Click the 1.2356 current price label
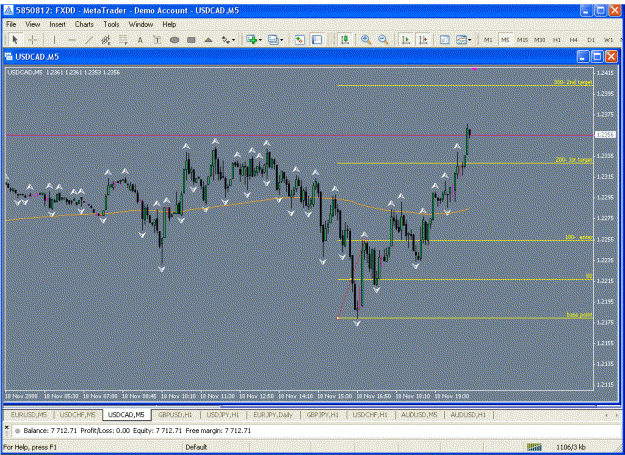This screenshot has width=625, height=455. (605, 135)
